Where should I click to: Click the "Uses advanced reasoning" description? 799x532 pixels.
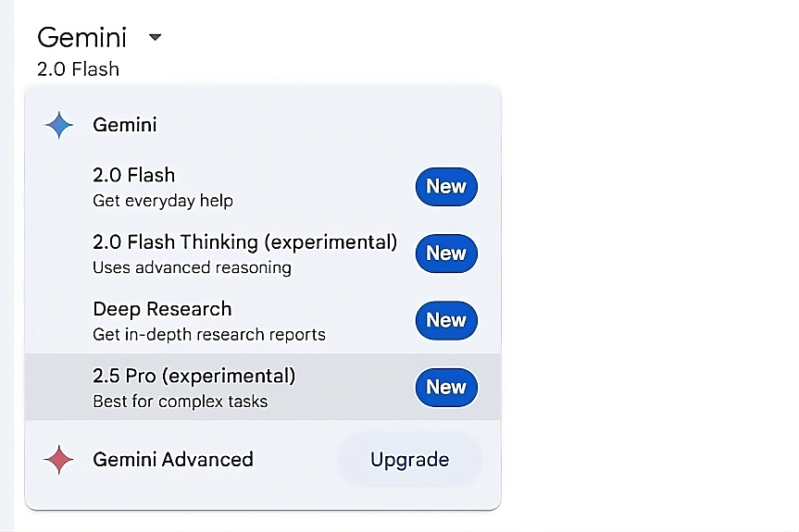point(192,268)
